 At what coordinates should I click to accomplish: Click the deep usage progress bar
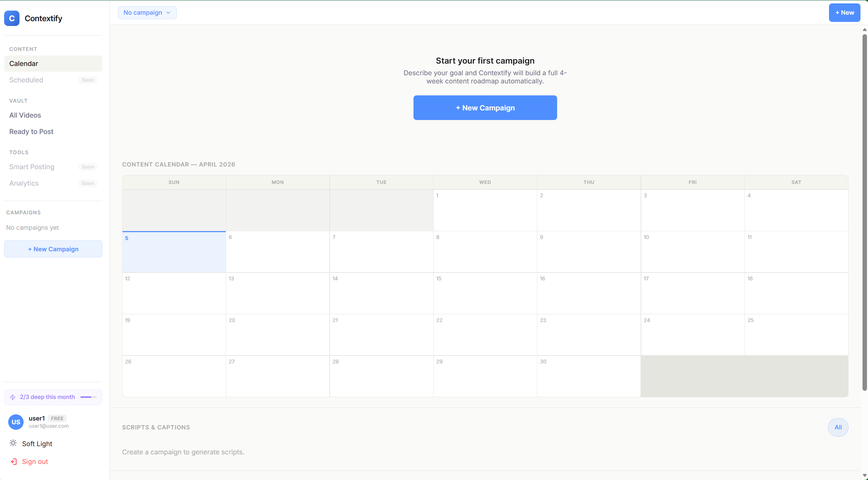(88, 397)
